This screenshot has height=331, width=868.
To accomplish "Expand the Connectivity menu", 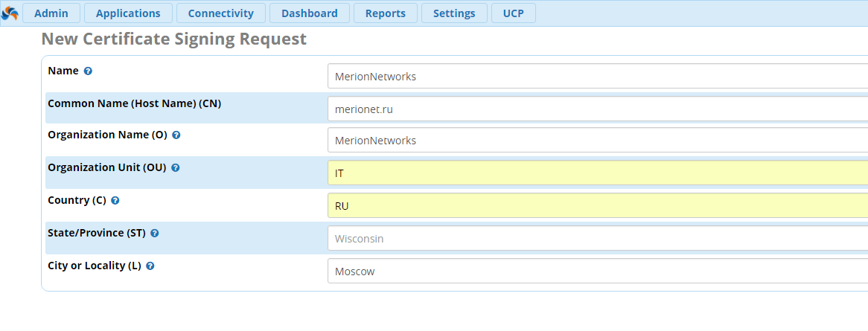I will (x=220, y=13).
